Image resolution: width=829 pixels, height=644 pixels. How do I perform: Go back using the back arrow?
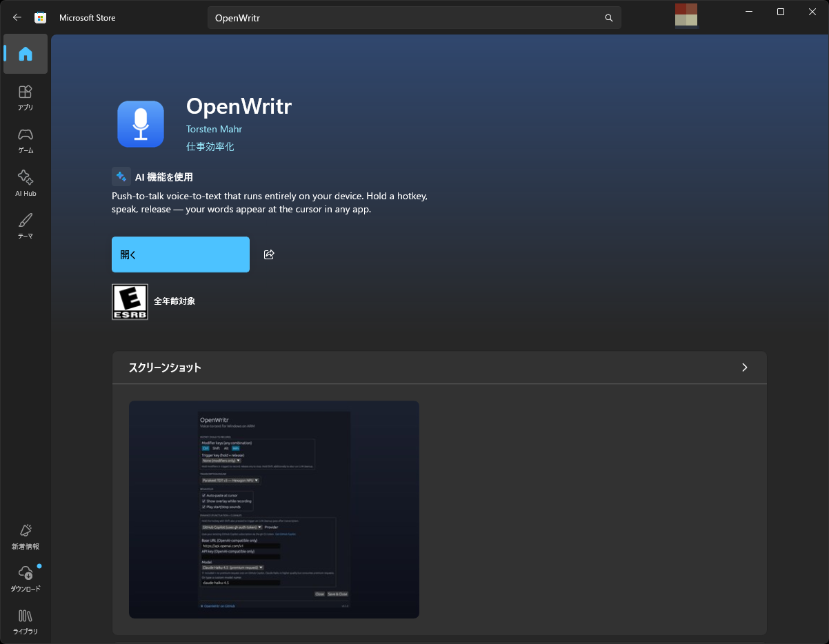click(x=17, y=17)
